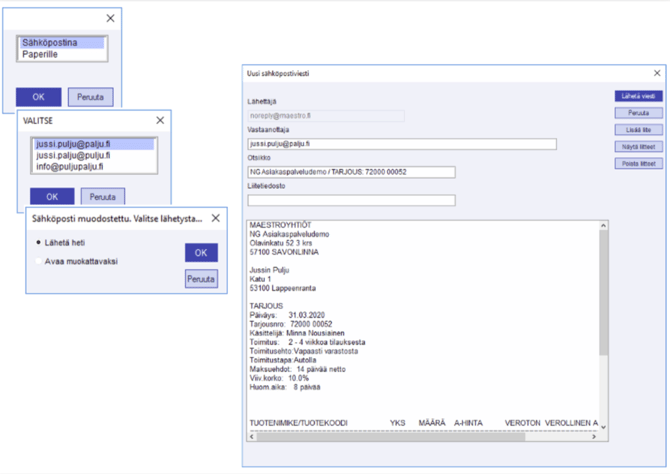Remove attachments with Poista liitteet
Image resolution: width=670 pixels, height=474 pixels.
tap(637, 162)
